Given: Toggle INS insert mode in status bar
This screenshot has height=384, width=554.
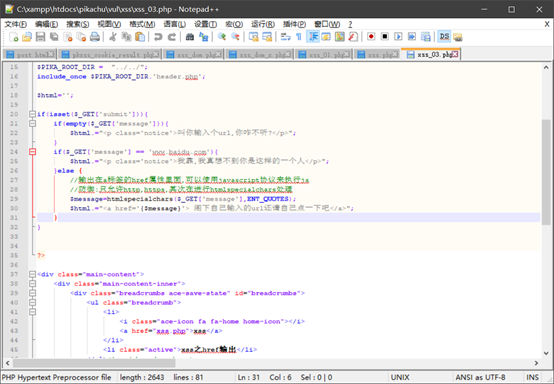Looking at the screenshot, I should pyautogui.click(x=533, y=377).
